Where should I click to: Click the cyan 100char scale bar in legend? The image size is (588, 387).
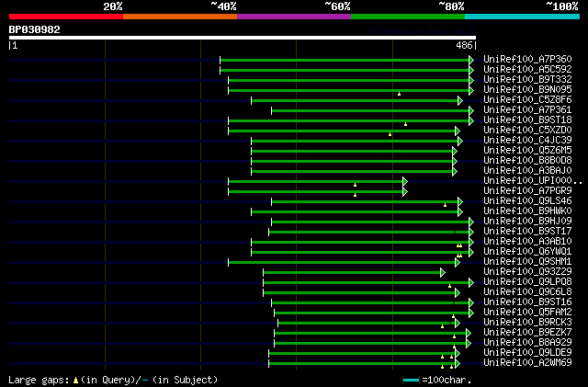pyautogui.click(x=411, y=381)
